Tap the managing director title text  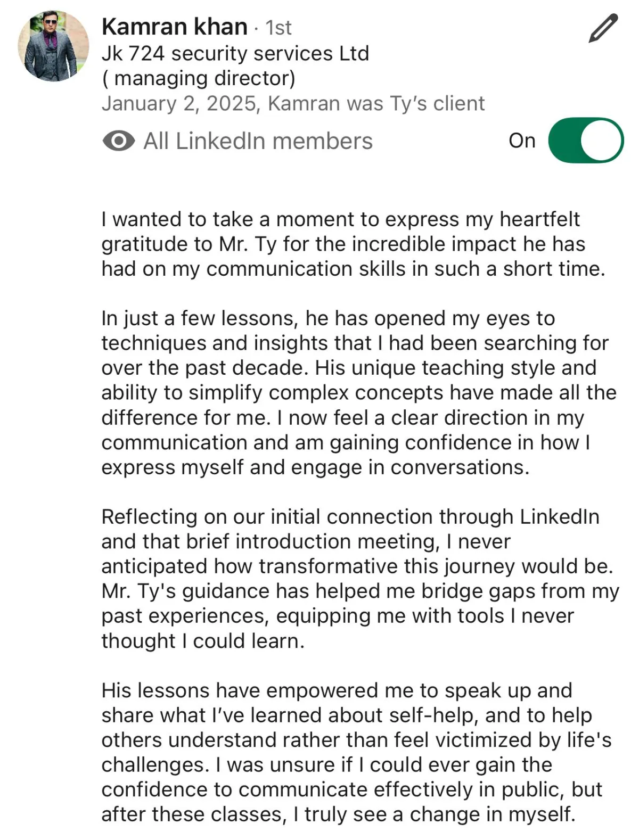(x=198, y=78)
